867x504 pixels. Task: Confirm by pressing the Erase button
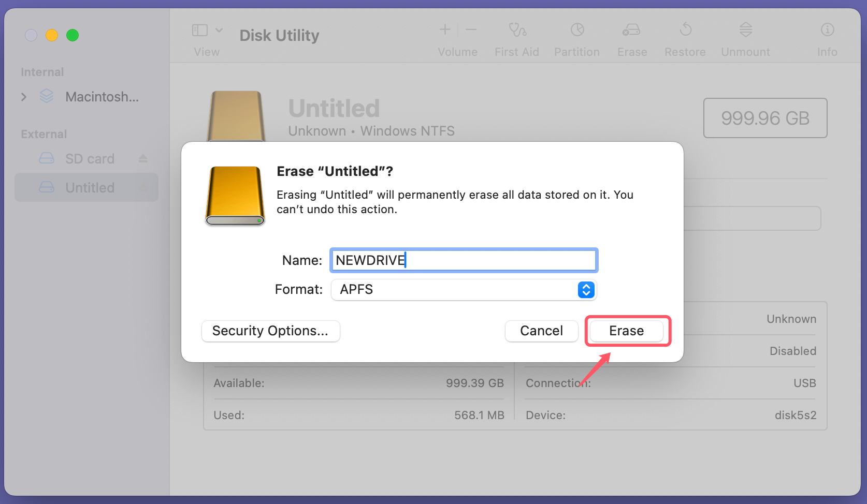click(626, 331)
